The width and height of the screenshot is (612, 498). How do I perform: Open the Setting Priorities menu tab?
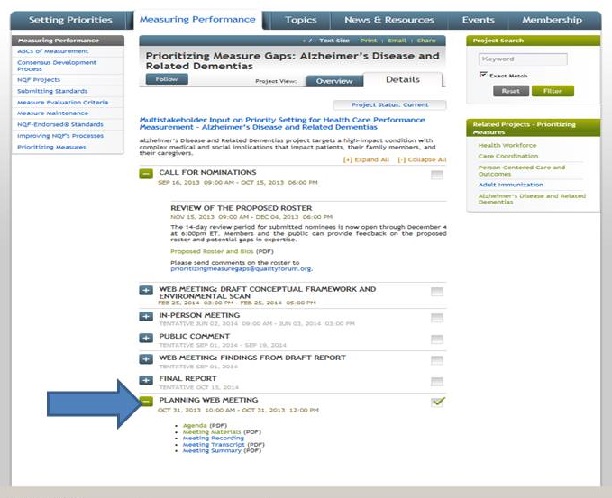click(71, 20)
